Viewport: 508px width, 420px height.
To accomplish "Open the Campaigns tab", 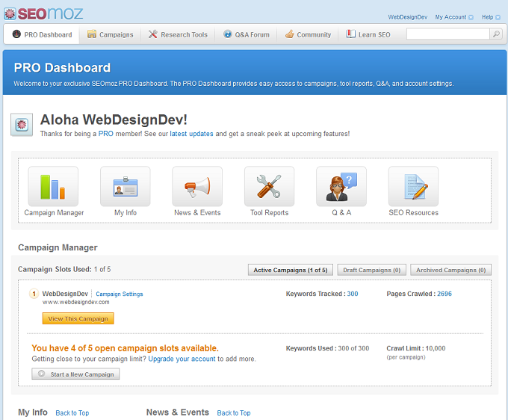I will point(110,34).
